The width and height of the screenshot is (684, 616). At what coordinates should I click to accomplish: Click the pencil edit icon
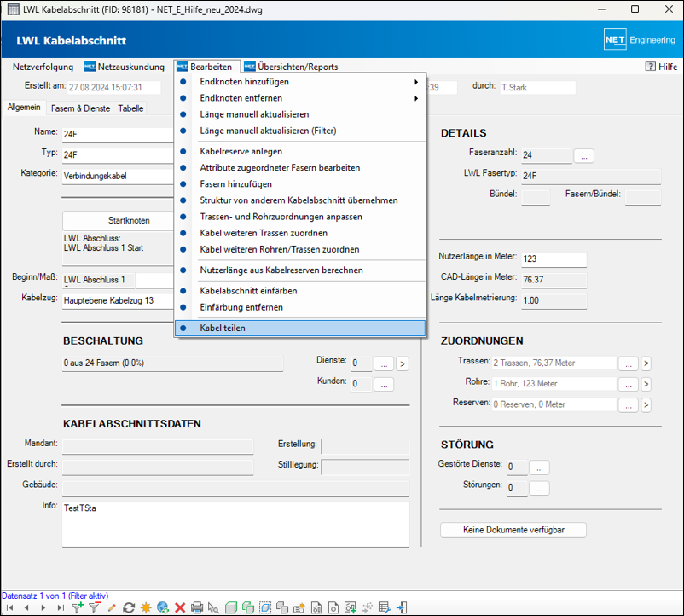pos(112,607)
